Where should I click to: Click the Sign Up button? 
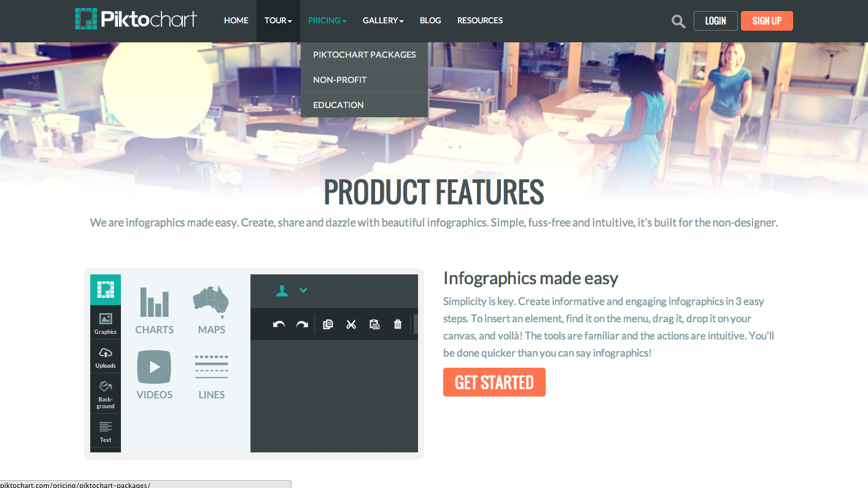click(767, 21)
